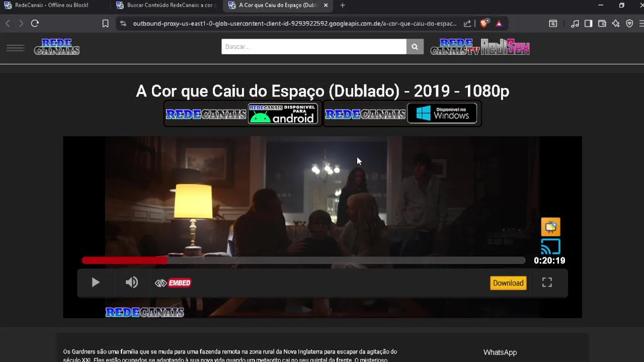Click the orange TV icon in player

click(x=550, y=227)
